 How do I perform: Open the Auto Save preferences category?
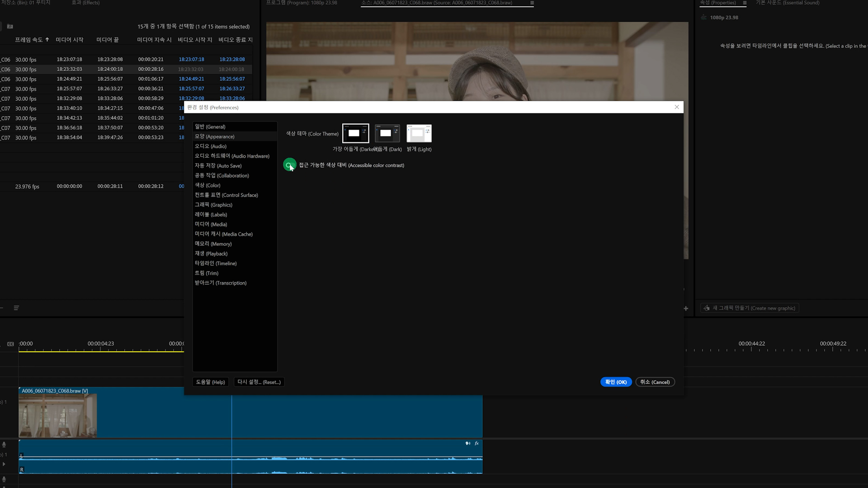(218, 166)
